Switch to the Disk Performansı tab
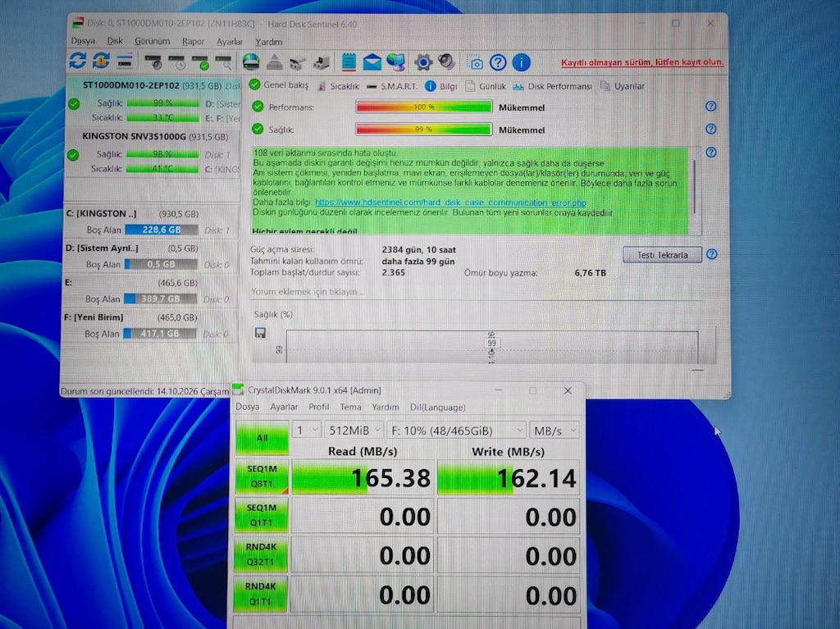Image resolution: width=840 pixels, height=629 pixels. tap(552, 86)
